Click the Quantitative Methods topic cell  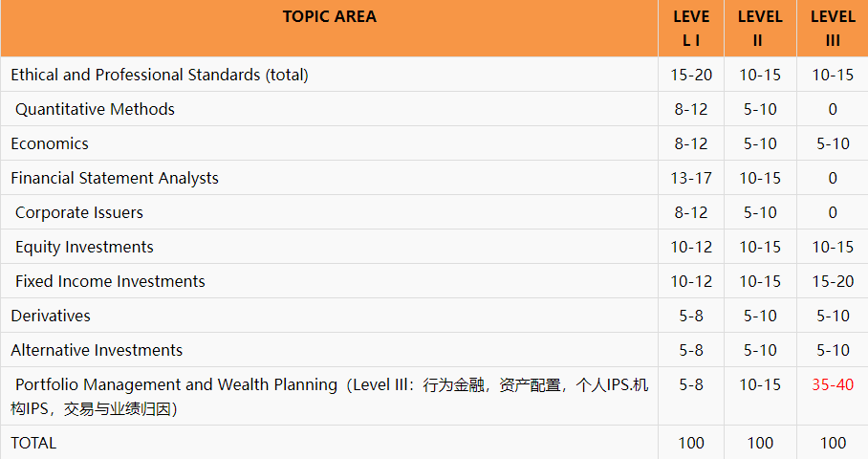pos(95,109)
